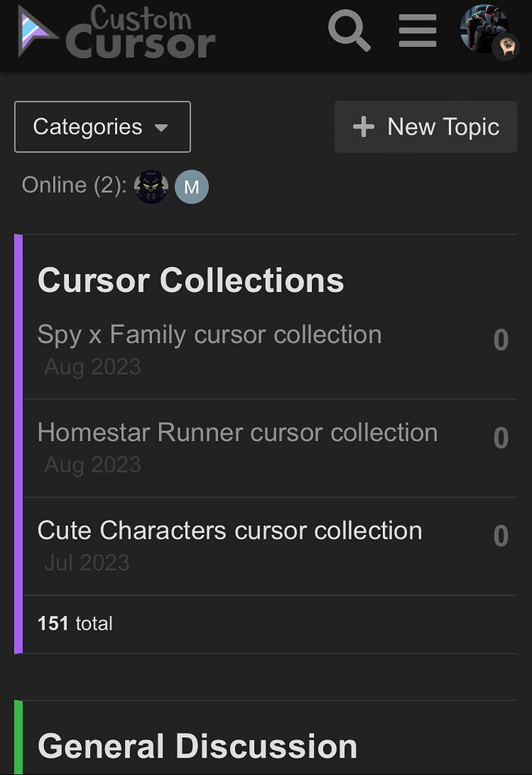Open the Homestar Runner cursor collection topic
Viewport: 532px width, 775px height.
238,432
